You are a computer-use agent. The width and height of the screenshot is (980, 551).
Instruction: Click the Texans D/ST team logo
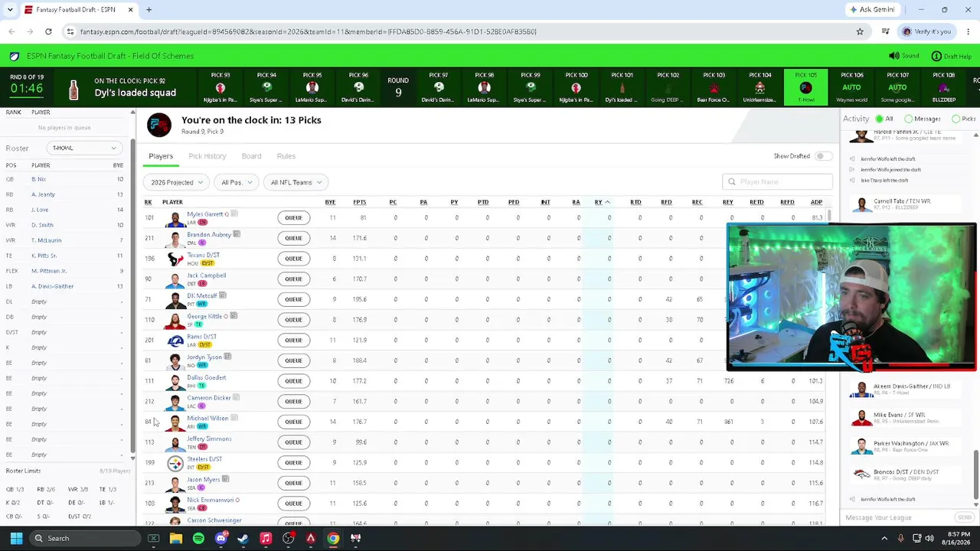(175, 259)
